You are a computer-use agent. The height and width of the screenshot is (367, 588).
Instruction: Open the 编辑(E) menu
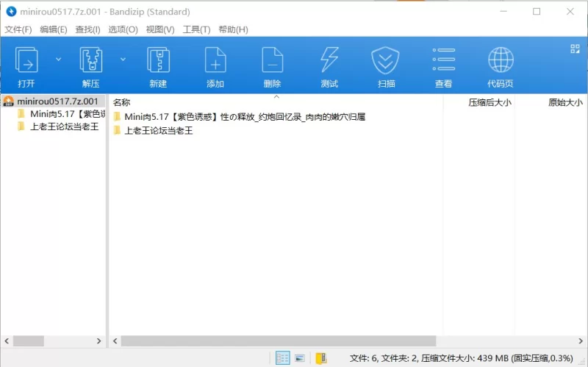pyautogui.click(x=54, y=29)
